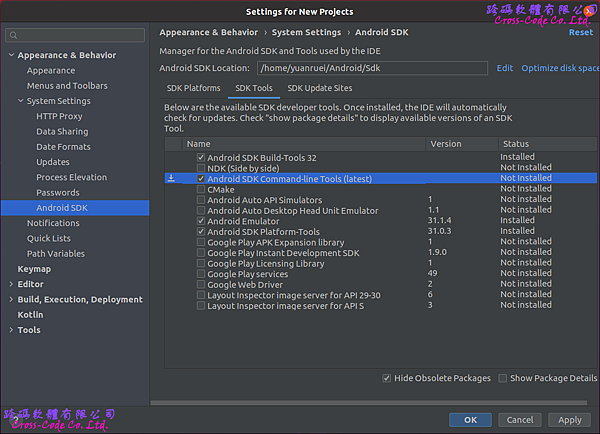The width and height of the screenshot is (600, 434).
Task: Switch to the SDK Platforms tab
Action: [x=193, y=88]
